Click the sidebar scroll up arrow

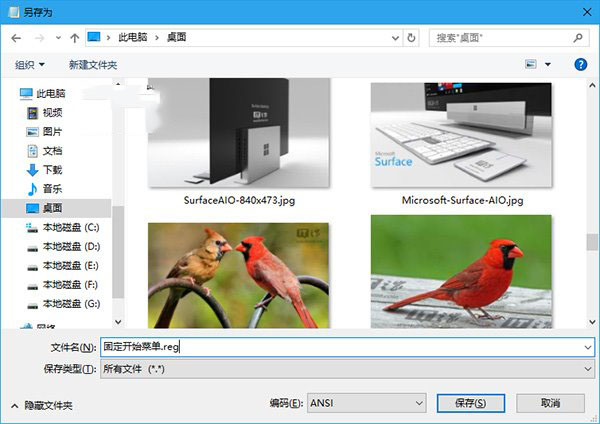coord(118,84)
